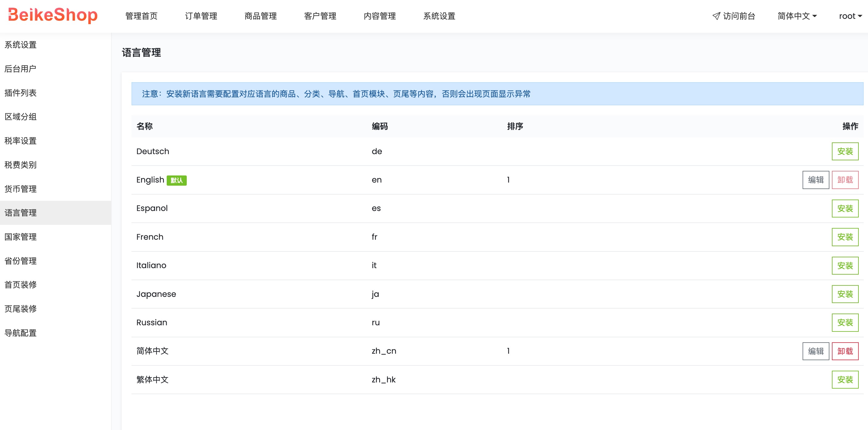Open 商品管理 in top navigation
Image resolution: width=868 pixels, height=430 pixels.
(x=261, y=16)
